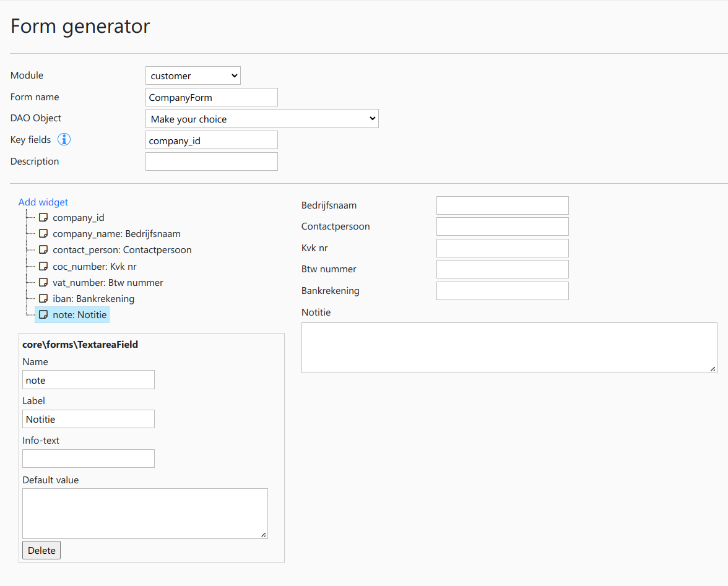Viewport: 728px width, 586px height.
Task: Click the Notitie textarea resize handle
Action: (713, 369)
